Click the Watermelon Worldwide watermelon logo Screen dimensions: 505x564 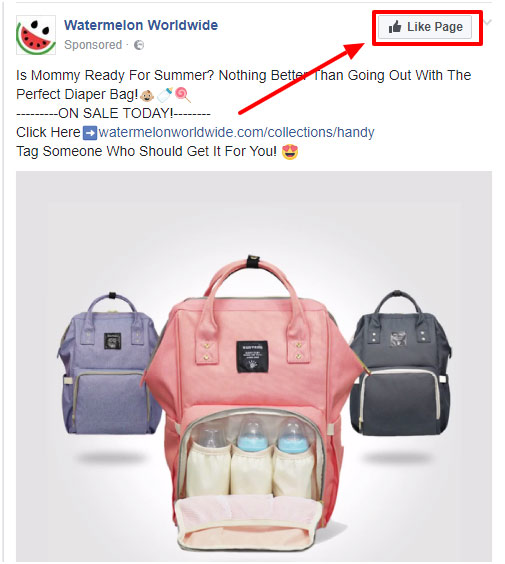click(36, 35)
